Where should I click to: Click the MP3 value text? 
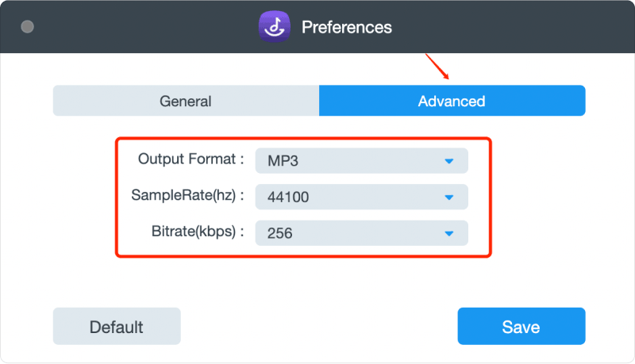tap(283, 161)
